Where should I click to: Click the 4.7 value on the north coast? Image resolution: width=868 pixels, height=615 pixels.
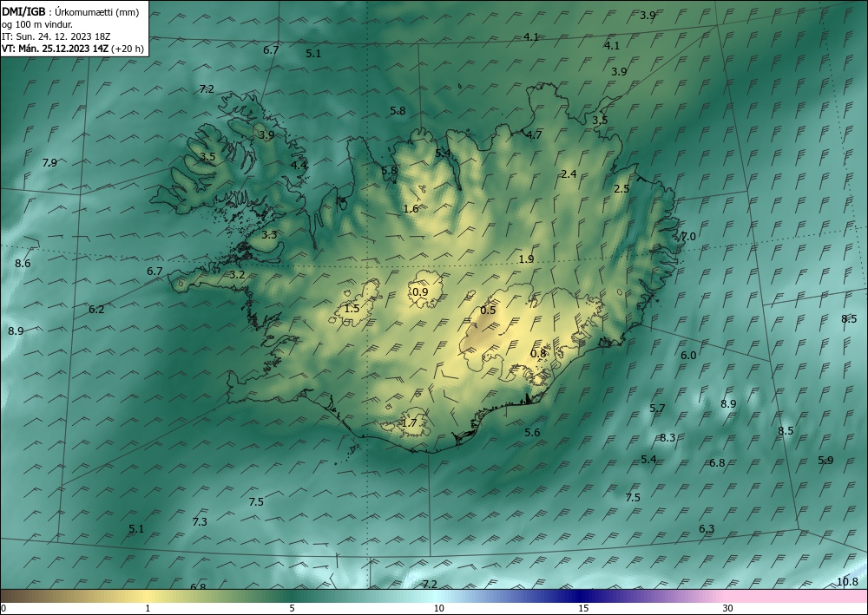(x=534, y=135)
